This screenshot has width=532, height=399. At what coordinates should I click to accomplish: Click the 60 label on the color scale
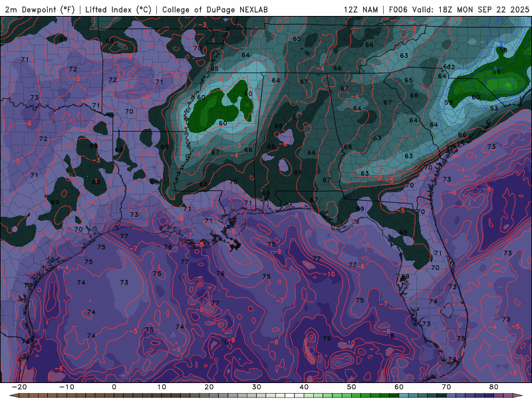[399, 387]
